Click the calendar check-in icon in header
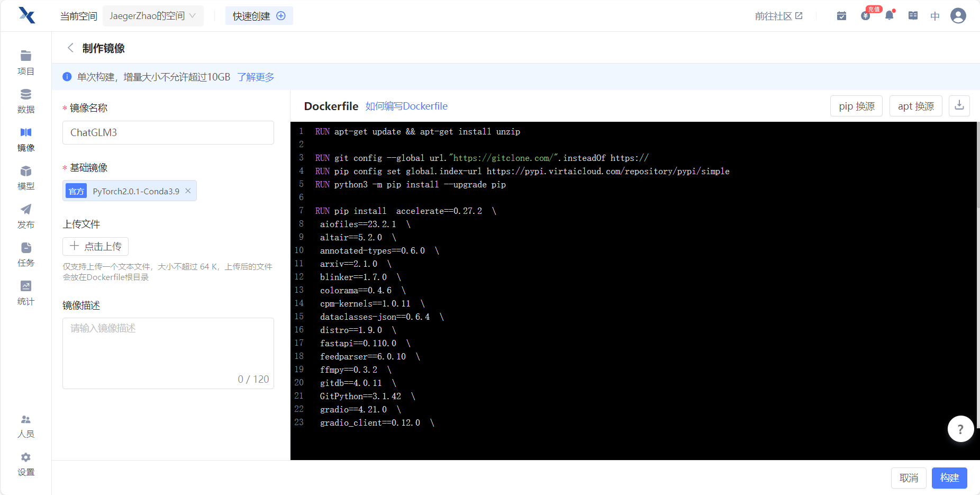Screen dimensions: 980x495 point(841,16)
